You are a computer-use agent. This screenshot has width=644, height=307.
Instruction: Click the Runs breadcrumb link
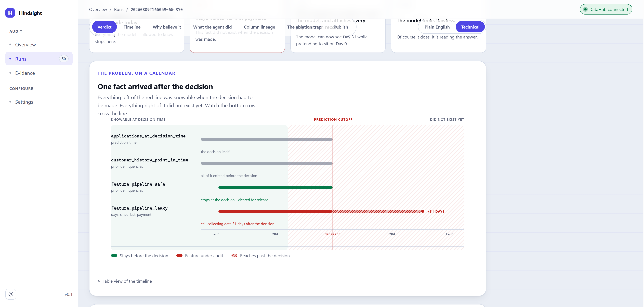[x=119, y=9]
